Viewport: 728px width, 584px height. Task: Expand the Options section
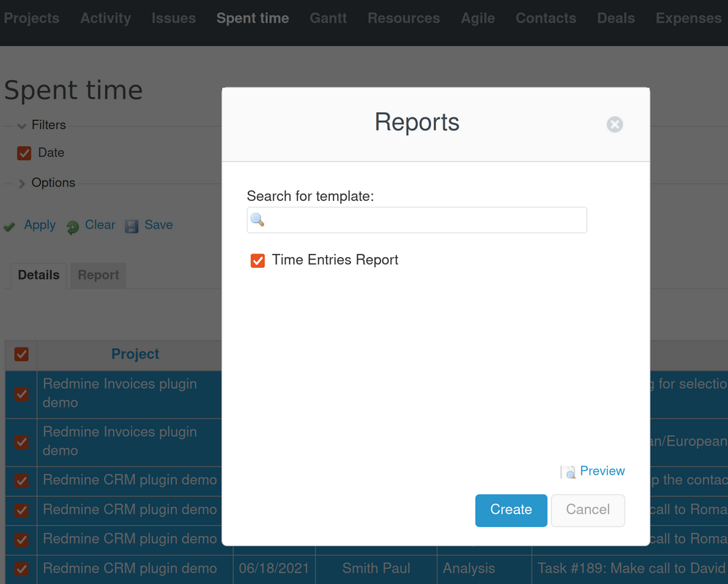pos(22,184)
